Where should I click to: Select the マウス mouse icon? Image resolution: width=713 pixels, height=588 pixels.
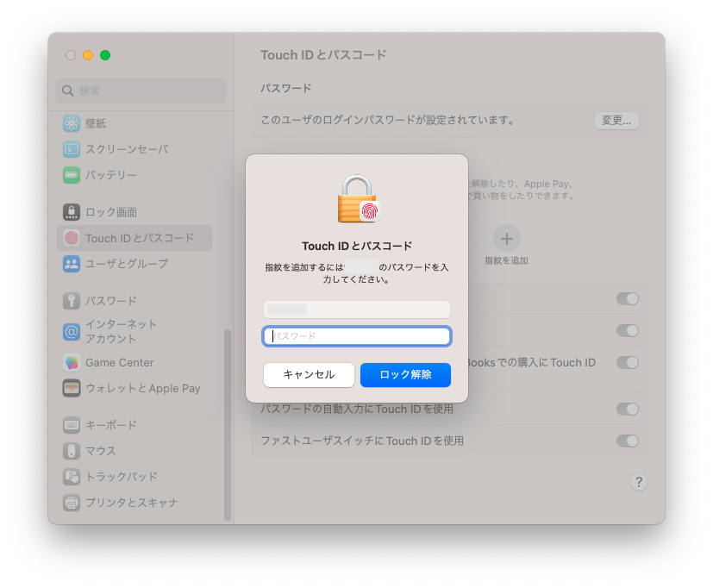(72, 451)
